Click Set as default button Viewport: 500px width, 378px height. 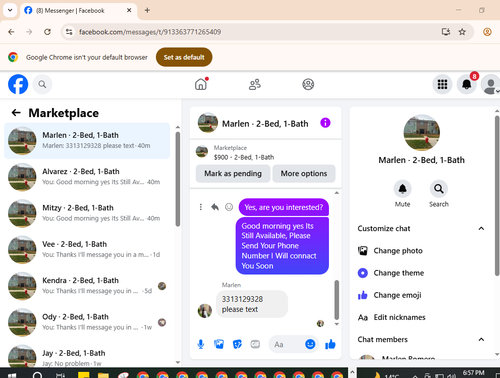[x=184, y=57]
